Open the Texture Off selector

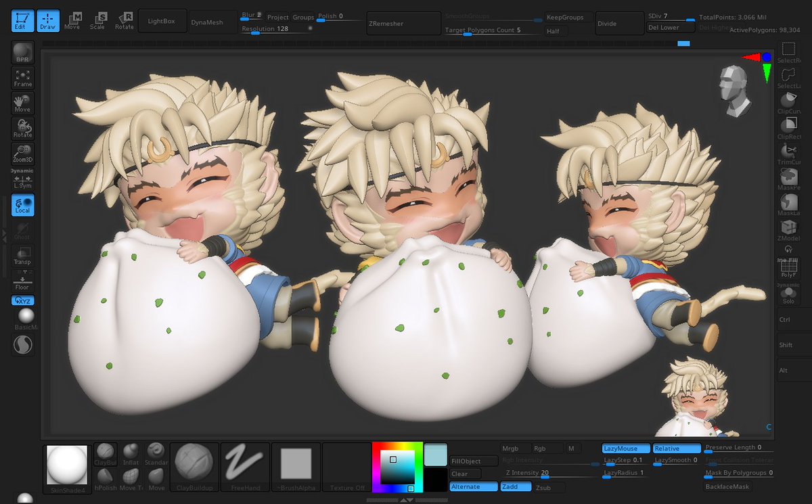(x=346, y=467)
